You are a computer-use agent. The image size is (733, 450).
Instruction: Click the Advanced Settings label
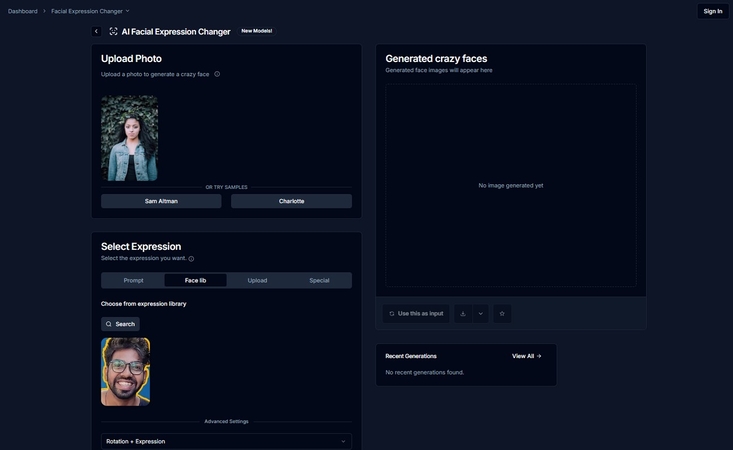click(226, 421)
